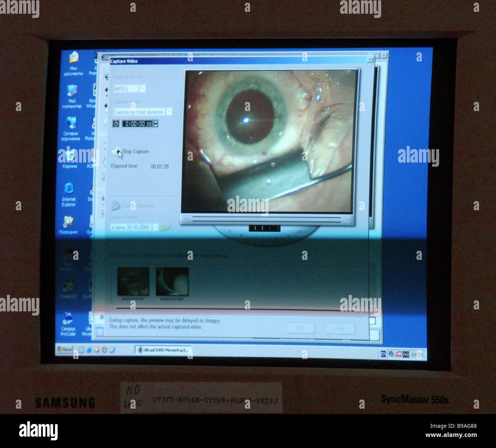
Task: Open the Сетевое окружение desktop icon
Action: (x=71, y=129)
